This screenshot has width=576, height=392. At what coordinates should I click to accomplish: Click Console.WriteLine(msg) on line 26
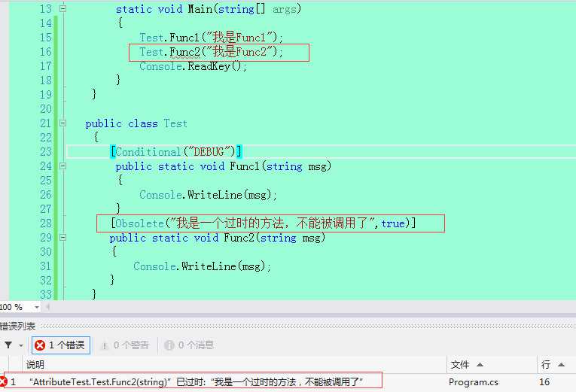(x=208, y=195)
